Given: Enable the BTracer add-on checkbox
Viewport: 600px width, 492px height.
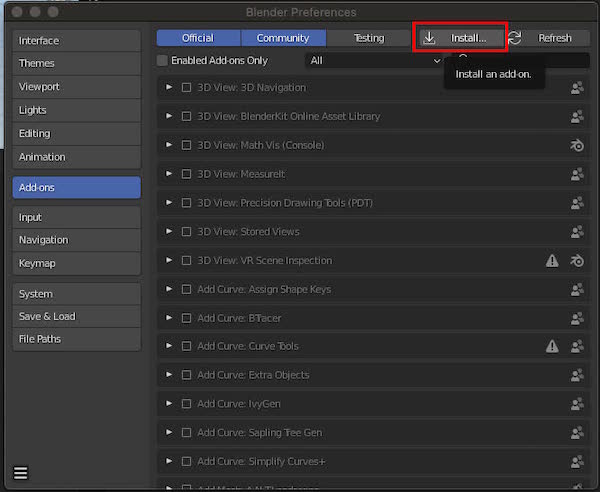Looking at the screenshot, I should [186, 318].
